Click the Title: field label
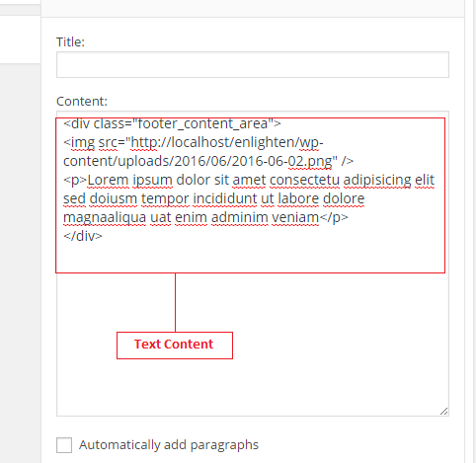Viewport: 476px width, 463px height. click(x=70, y=42)
